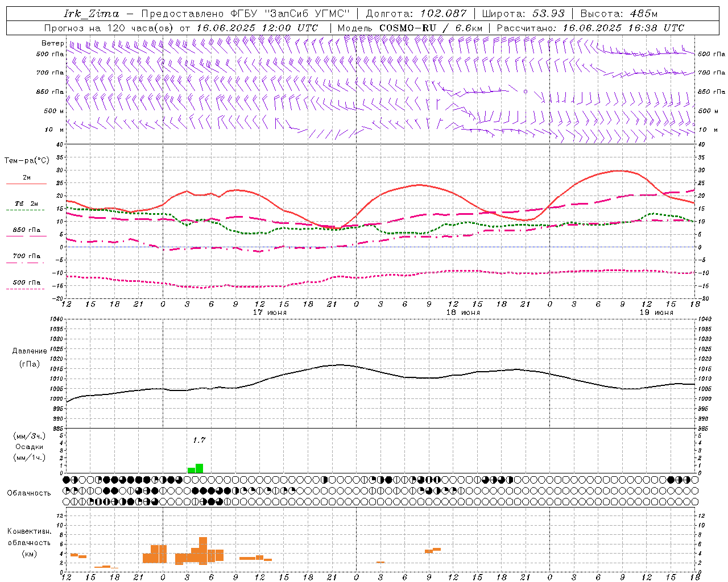This screenshot has width=728, height=582.
Task: Click the "Ветер" wind panel label
Action: pyautogui.click(x=52, y=43)
